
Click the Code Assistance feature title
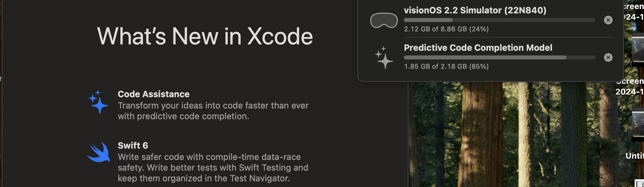pos(153,94)
